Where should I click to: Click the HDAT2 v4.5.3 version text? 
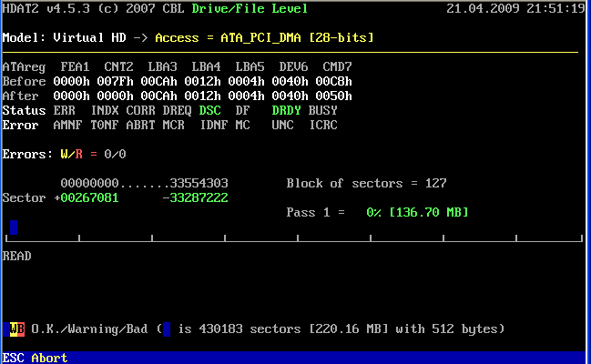point(46,9)
